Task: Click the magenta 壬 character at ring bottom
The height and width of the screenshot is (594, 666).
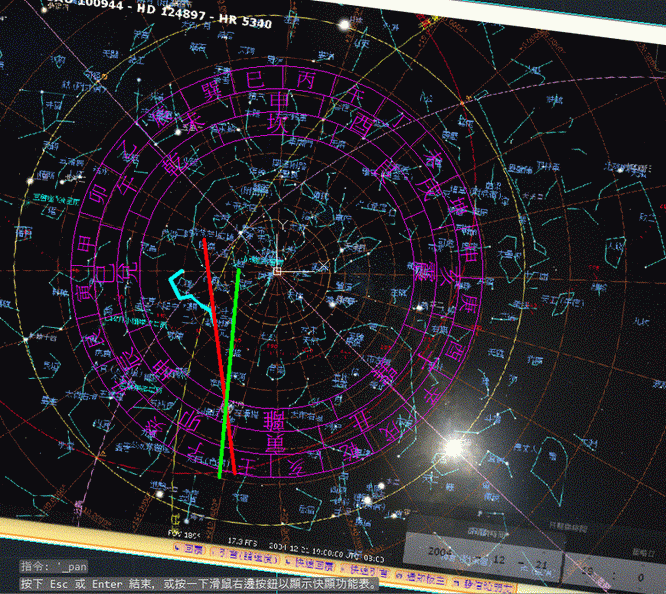Action: click(x=246, y=464)
